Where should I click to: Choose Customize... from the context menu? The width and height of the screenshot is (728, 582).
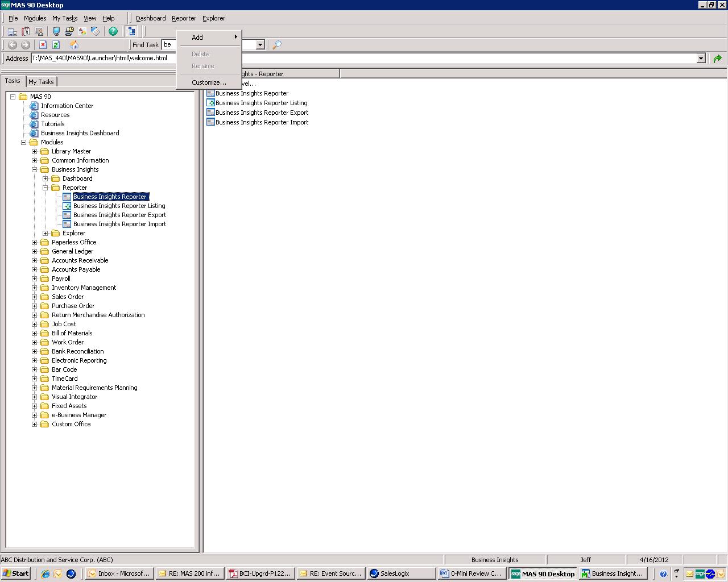point(209,82)
